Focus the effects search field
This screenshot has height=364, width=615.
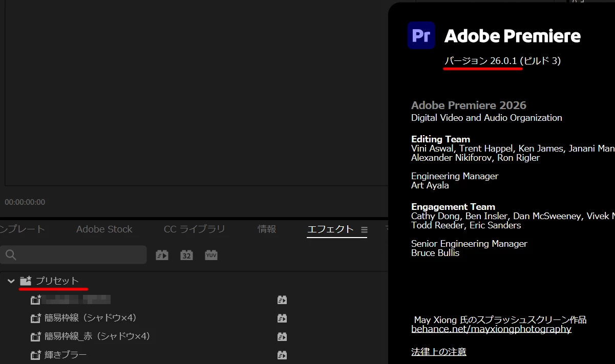click(x=74, y=255)
